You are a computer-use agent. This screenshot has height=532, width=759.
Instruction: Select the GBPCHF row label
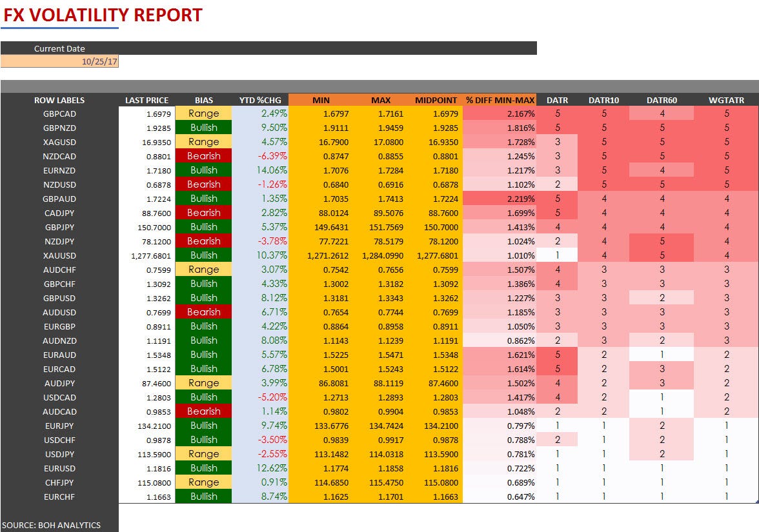coord(59,284)
